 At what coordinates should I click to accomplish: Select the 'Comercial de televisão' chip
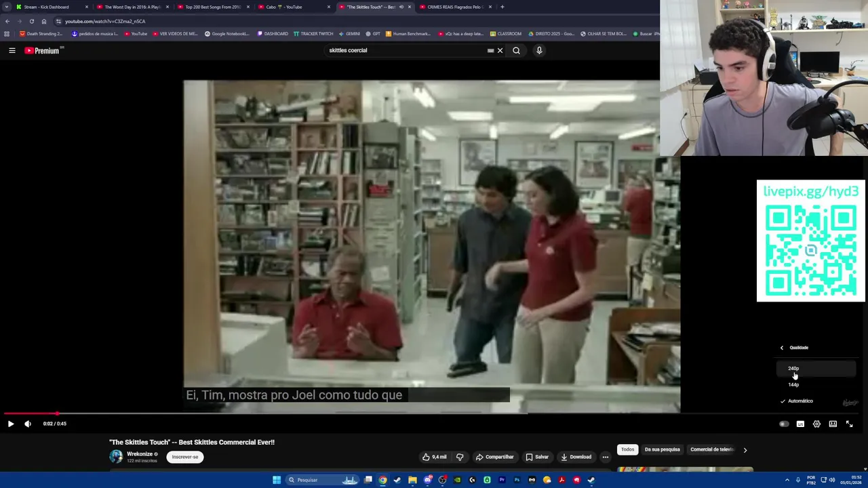click(x=711, y=449)
